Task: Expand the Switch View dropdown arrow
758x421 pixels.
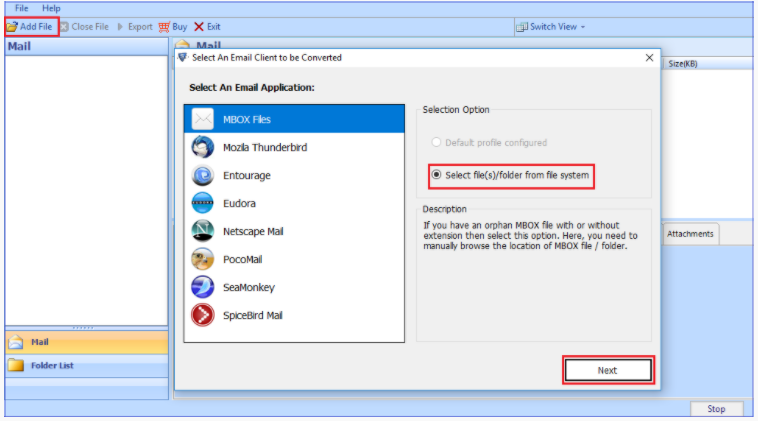Action: pos(583,27)
